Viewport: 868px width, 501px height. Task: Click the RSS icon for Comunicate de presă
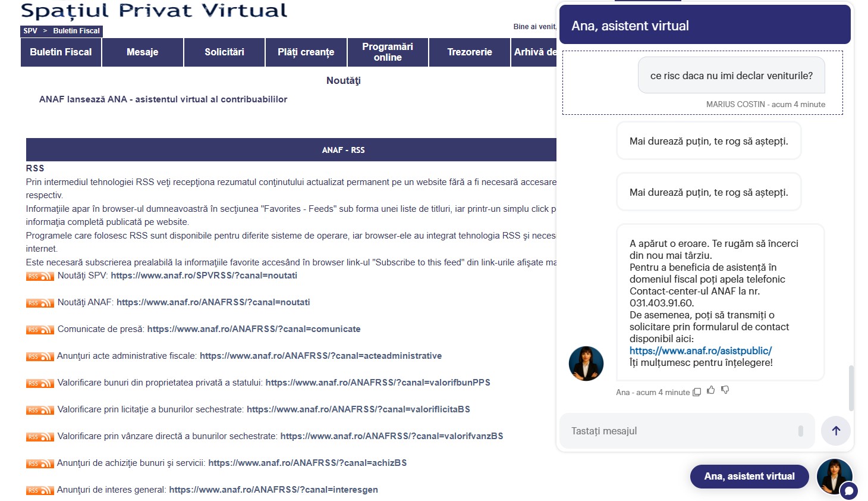[40, 330]
